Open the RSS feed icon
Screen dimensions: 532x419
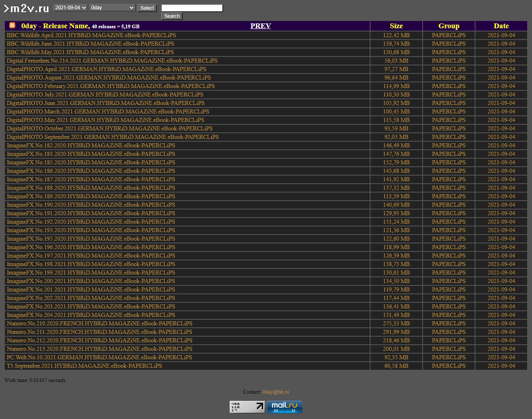(12, 25)
